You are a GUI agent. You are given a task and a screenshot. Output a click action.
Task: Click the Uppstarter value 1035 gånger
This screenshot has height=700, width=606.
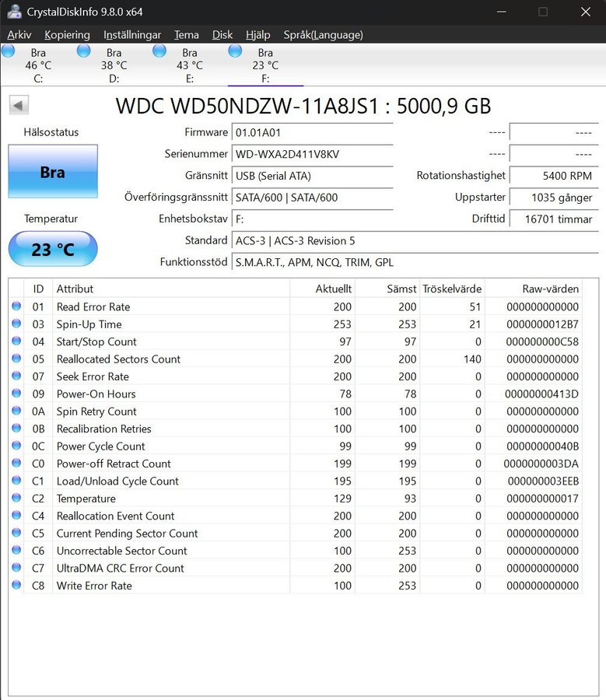pyautogui.click(x=554, y=198)
